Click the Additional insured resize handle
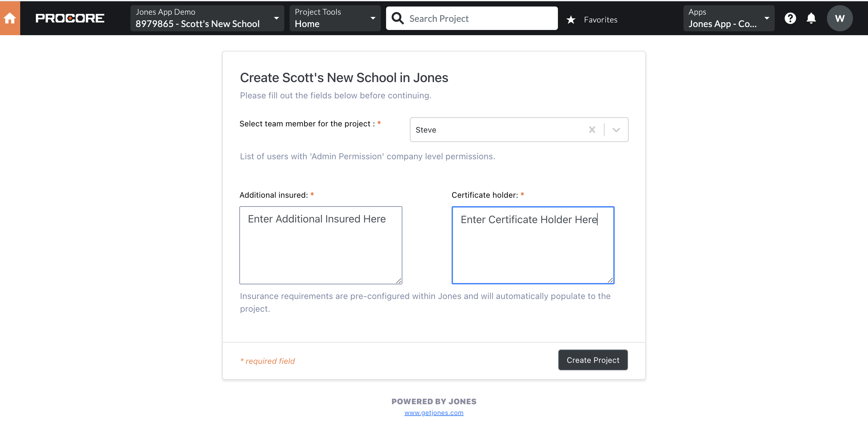868x428 pixels. (398, 281)
